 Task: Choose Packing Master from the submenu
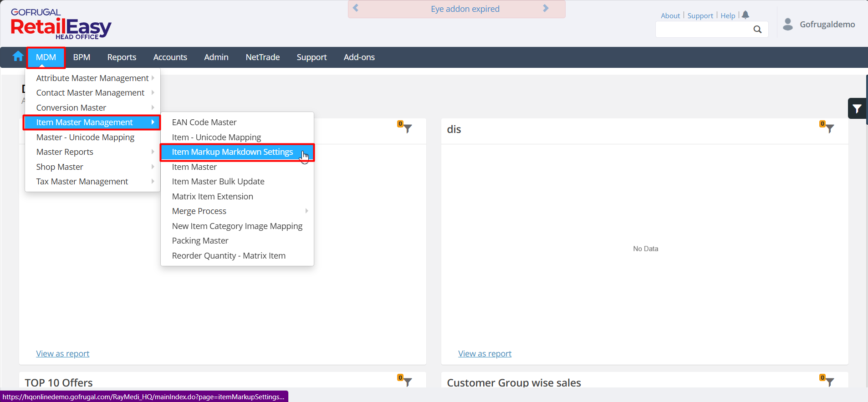pyautogui.click(x=200, y=241)
